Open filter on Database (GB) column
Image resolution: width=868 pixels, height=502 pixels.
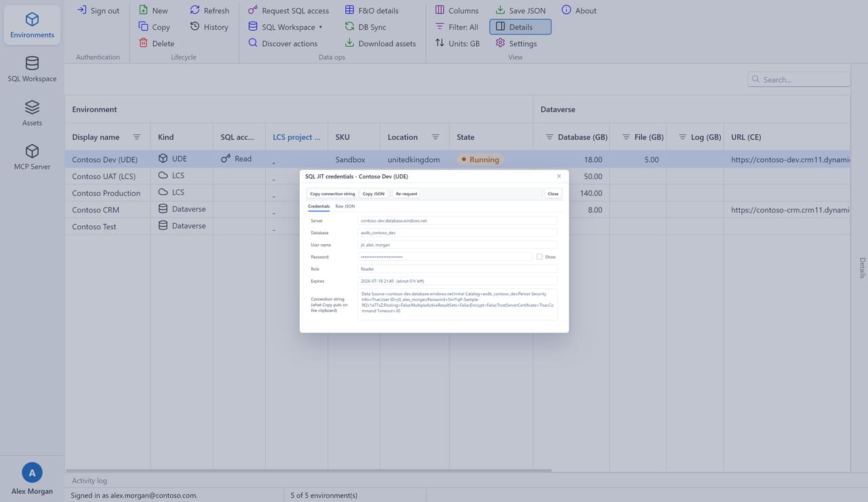pos(550,137)
